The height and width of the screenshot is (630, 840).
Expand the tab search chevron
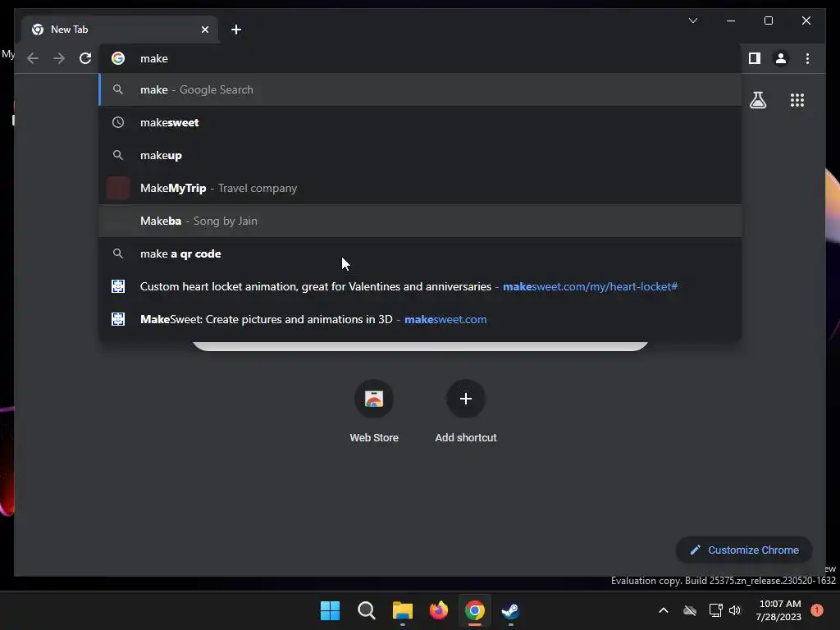click(692, 21)
